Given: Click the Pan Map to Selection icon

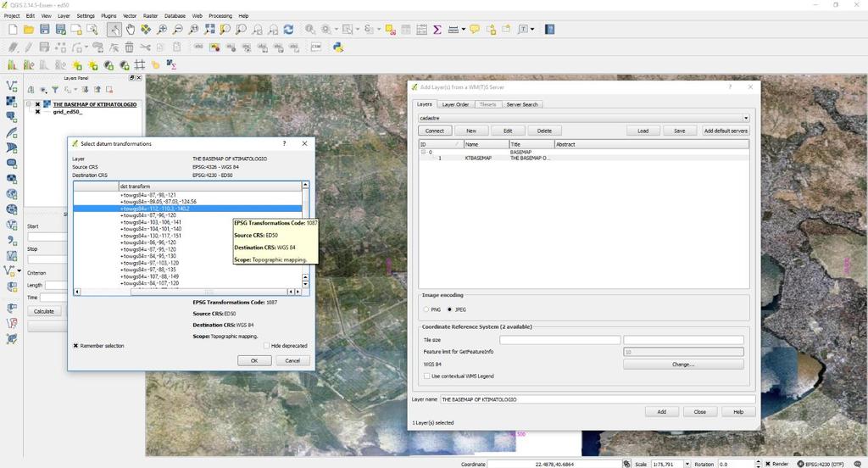Looking at the screenshot, I should click(146, 30).
